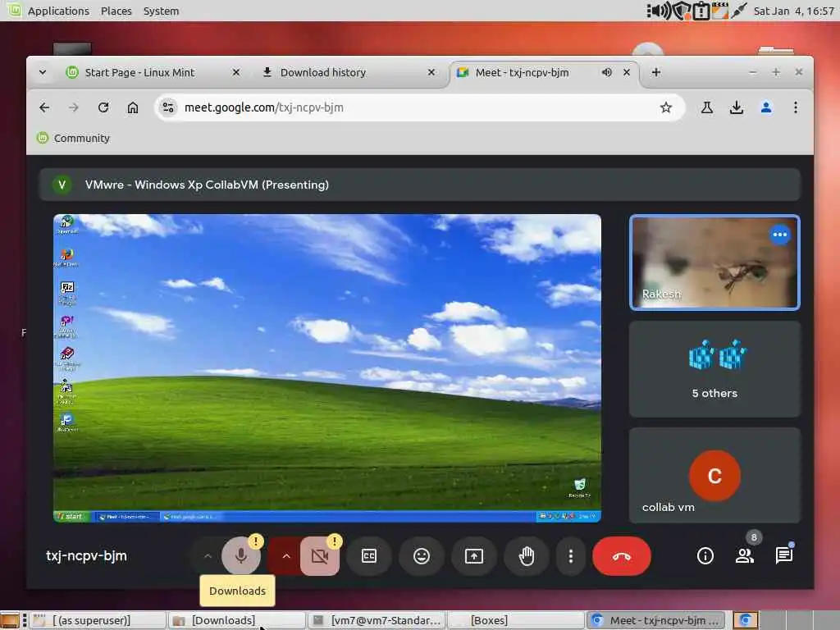Open the Community bookmark
Screen dimensions: 840x630
click(73, 138)
